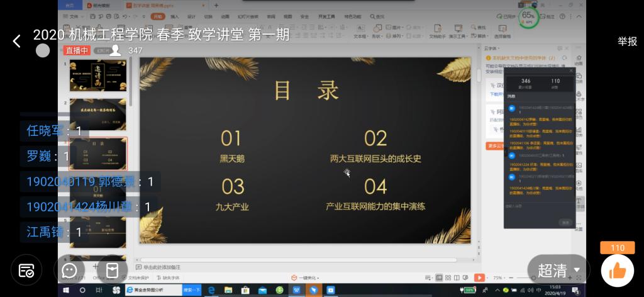Click 九大产业 text on slide
Screen dimensions: 644x297
coord(232,206)
